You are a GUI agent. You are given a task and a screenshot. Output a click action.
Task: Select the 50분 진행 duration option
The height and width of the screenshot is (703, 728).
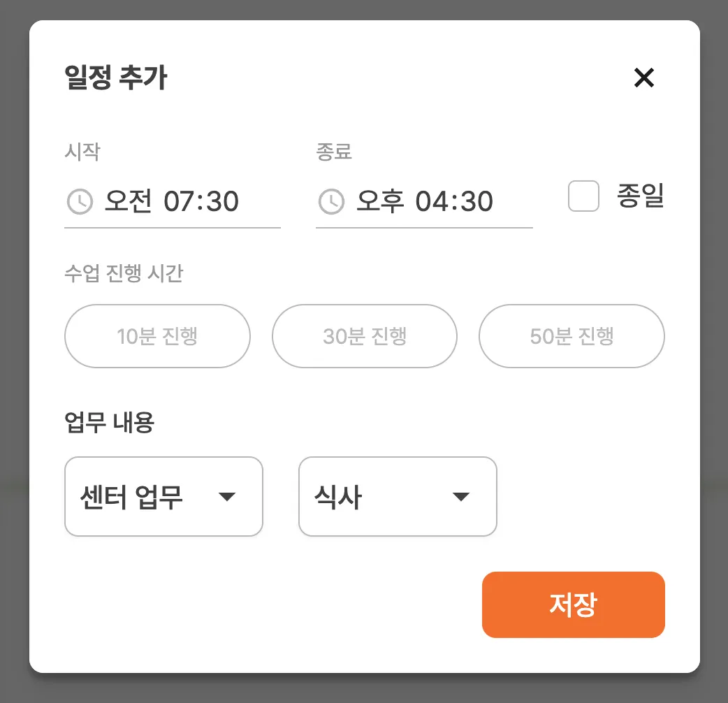[x=572, y=336]
